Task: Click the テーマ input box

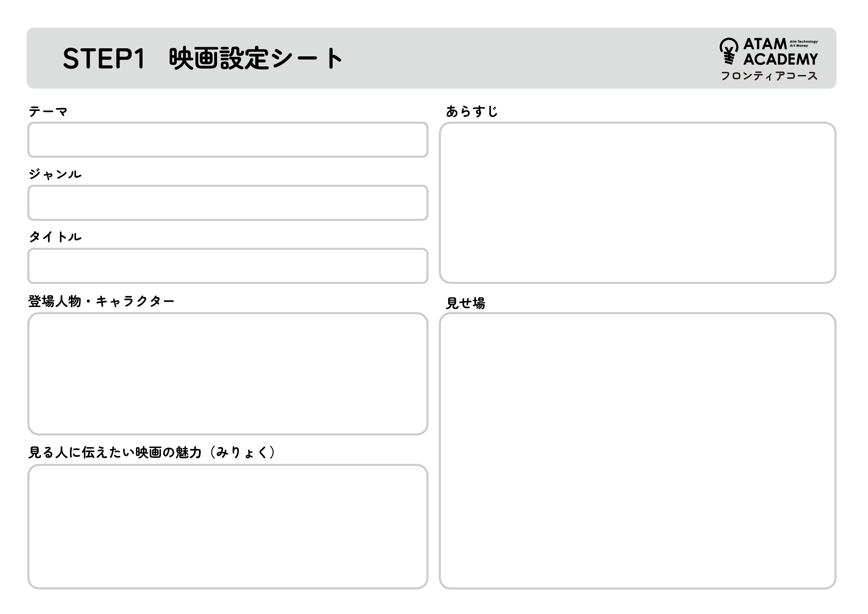Action: [x=228, y=140]
